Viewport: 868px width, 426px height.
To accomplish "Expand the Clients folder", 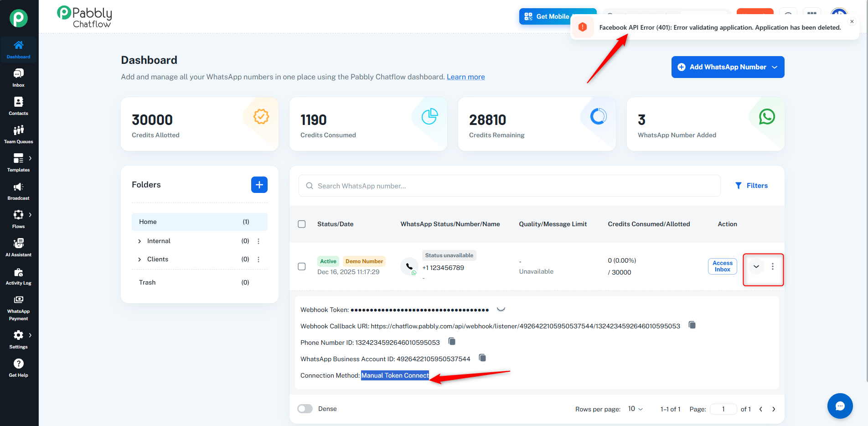I will tap(139, 260).
